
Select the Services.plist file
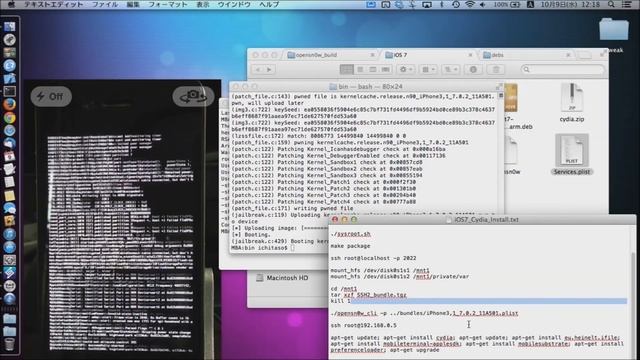[572, 155]
